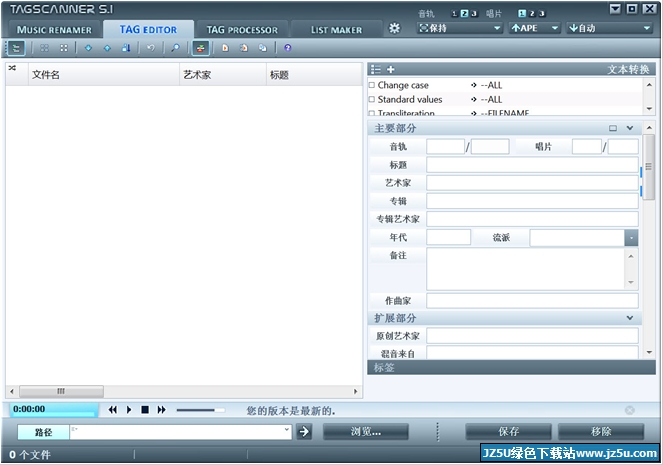The image size is (663, 465).
Task: Click the undo arrow toolbar icon
Action: (x=151, y=48)
